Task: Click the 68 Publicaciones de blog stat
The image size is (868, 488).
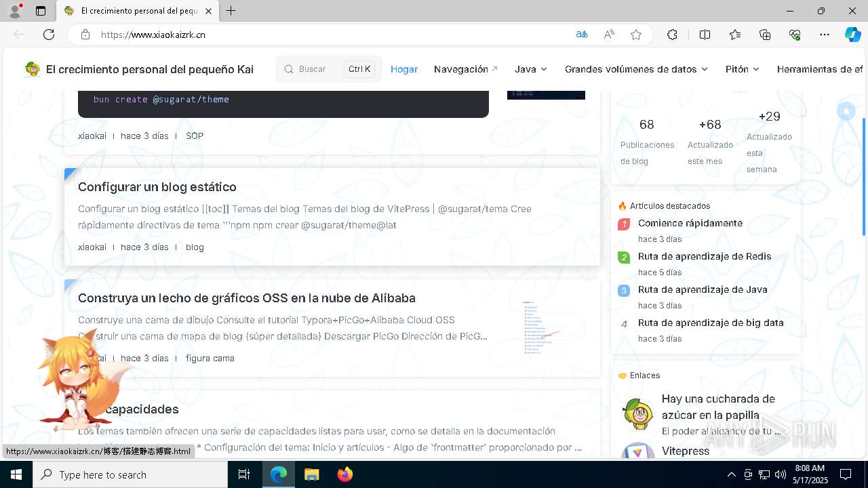Action: coord(647,142)
